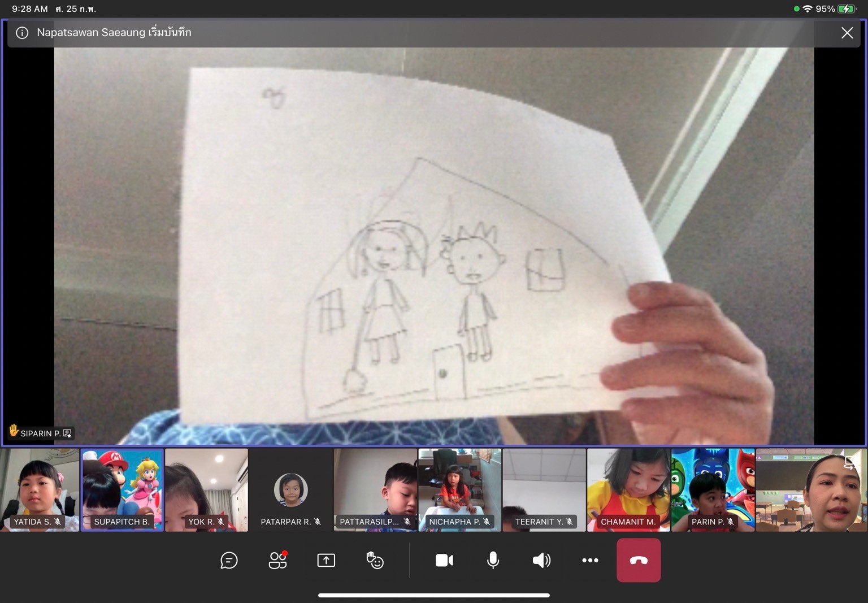Image resolution: width=868 pixels, height=603 pixels.
Task: Tap the share content icon
Action: pyautogui.click(x=326, y=560)
